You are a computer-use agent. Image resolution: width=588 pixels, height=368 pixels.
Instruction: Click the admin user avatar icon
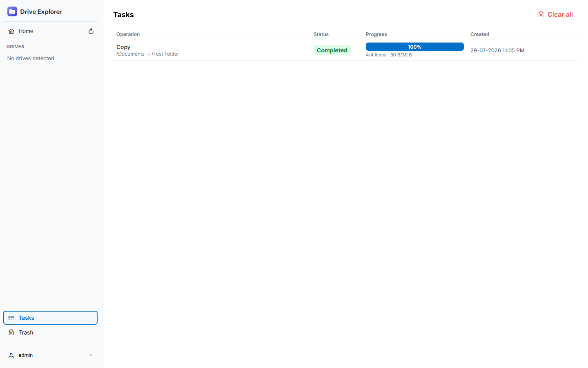coord(11,355)
